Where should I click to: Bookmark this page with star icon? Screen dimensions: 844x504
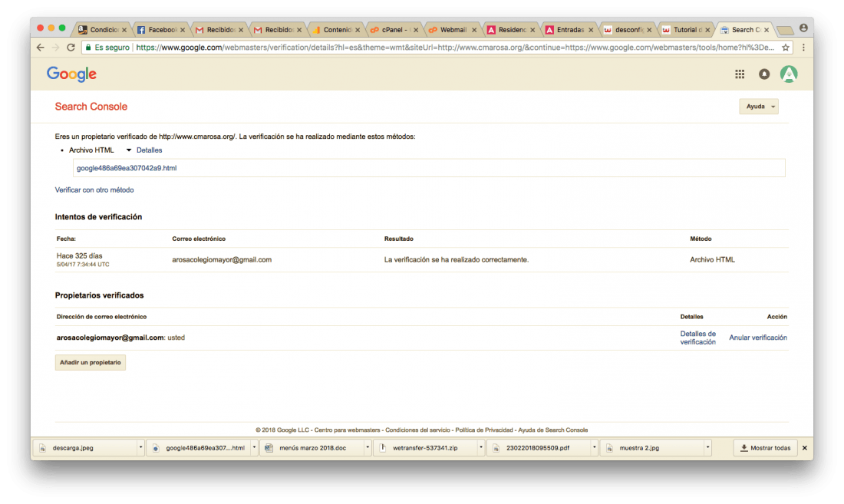(786, 48)
